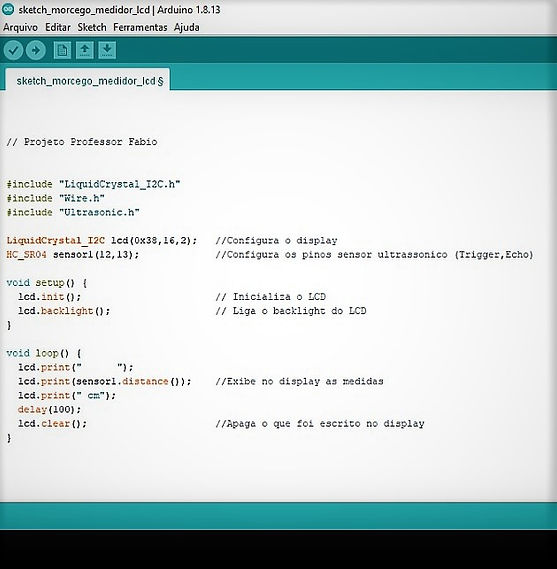
Task: Click the Verify checkmark button
Action: [13, 50]
